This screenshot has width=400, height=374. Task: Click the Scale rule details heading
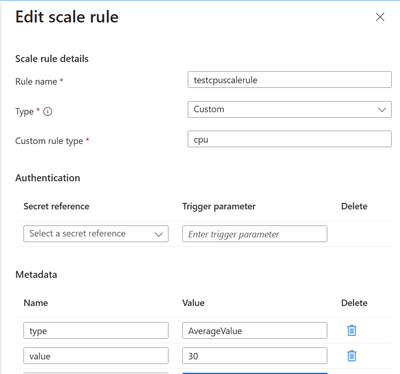point(52,59)
